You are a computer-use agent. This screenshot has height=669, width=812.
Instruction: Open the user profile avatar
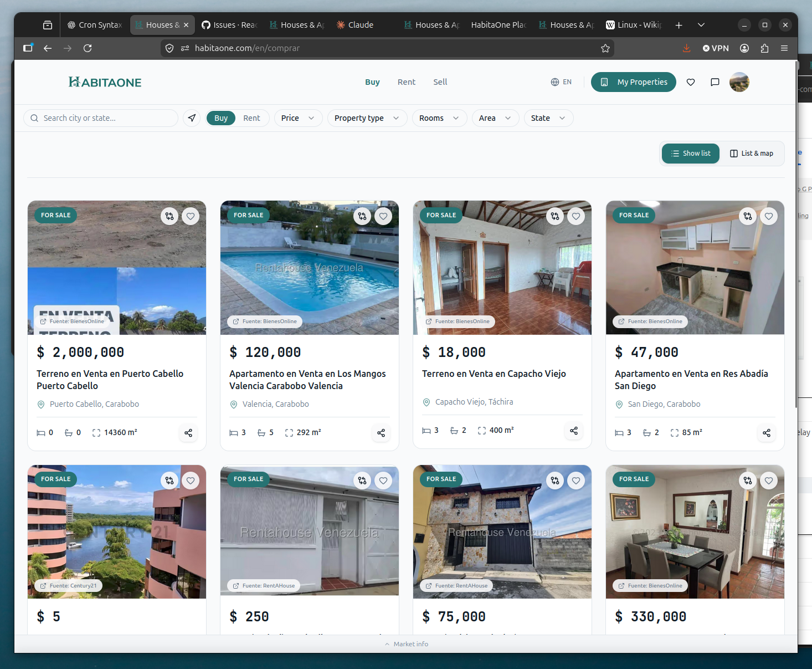pyautogui.click(x=739, y=82)
